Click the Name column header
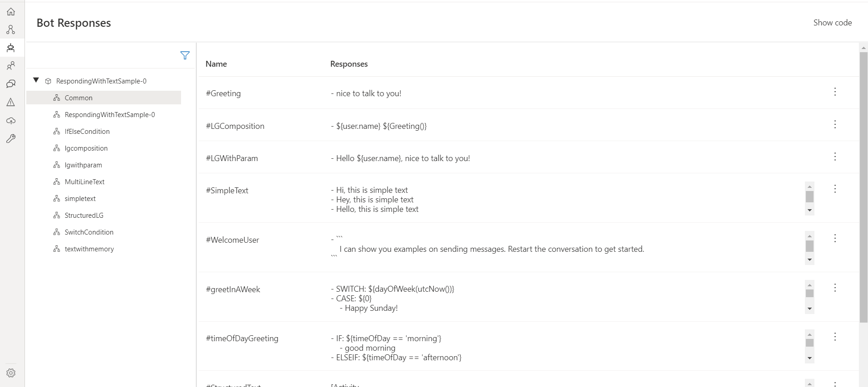868x387 pixels. [216, 64]
